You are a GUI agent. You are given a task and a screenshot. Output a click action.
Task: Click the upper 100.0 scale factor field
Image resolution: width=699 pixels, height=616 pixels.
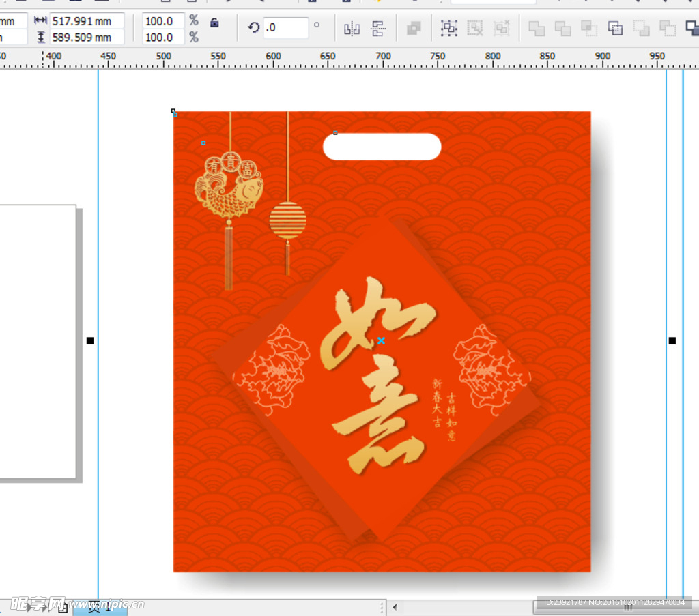point(162,21)
